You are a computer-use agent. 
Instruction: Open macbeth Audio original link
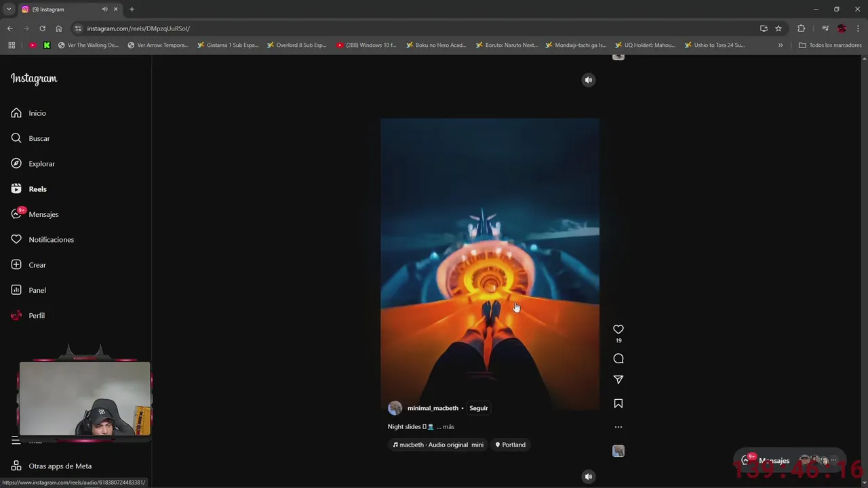tap(438, 445)
